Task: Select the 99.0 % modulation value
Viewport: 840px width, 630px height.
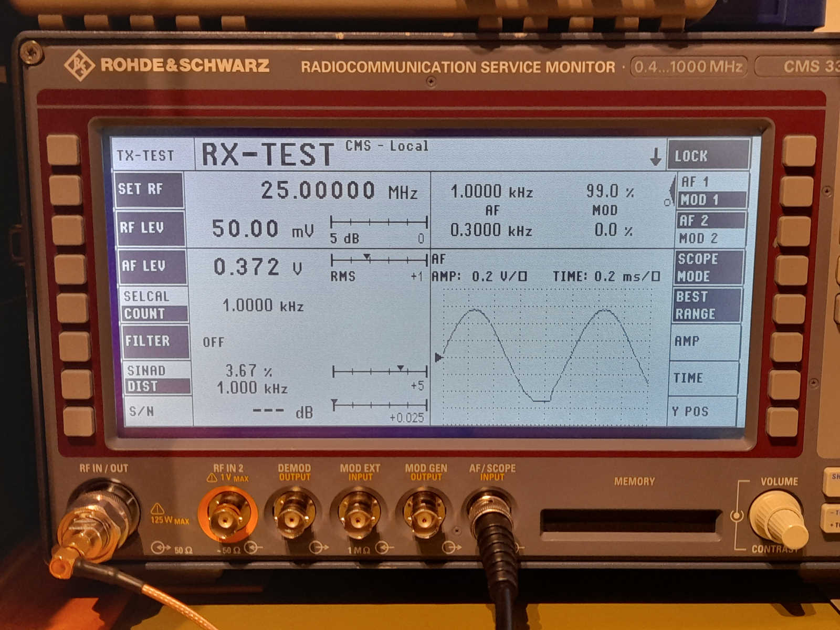Action: click(x=610, y=191)
